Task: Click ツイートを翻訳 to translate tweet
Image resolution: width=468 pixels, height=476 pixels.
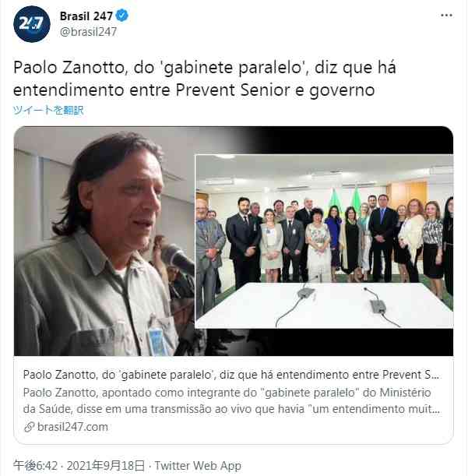Action: [48, 110]
